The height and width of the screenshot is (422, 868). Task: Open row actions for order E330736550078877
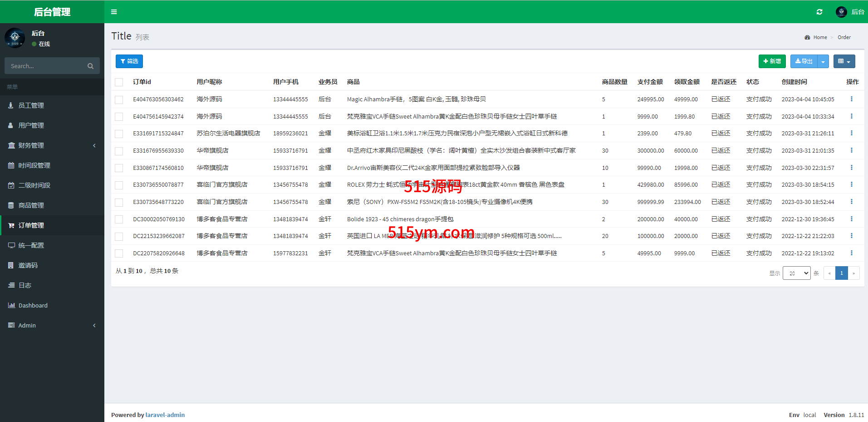tap(851, 184)
